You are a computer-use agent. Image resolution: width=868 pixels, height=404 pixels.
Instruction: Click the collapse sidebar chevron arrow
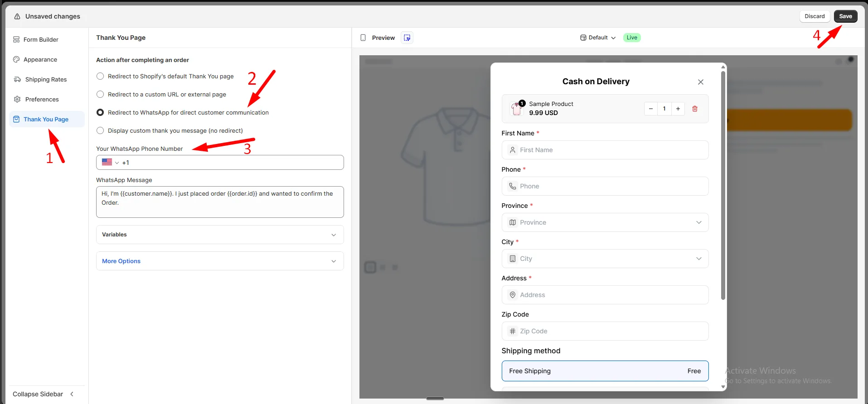point(72,394)
